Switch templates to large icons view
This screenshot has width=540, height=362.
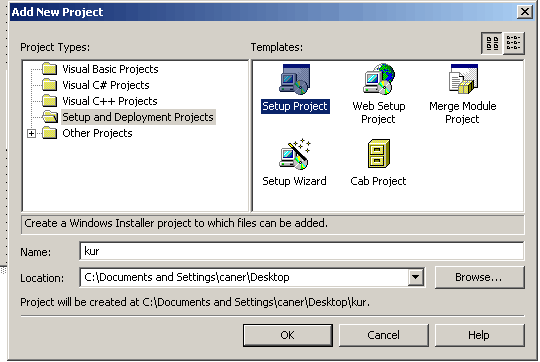click(492, 43)
